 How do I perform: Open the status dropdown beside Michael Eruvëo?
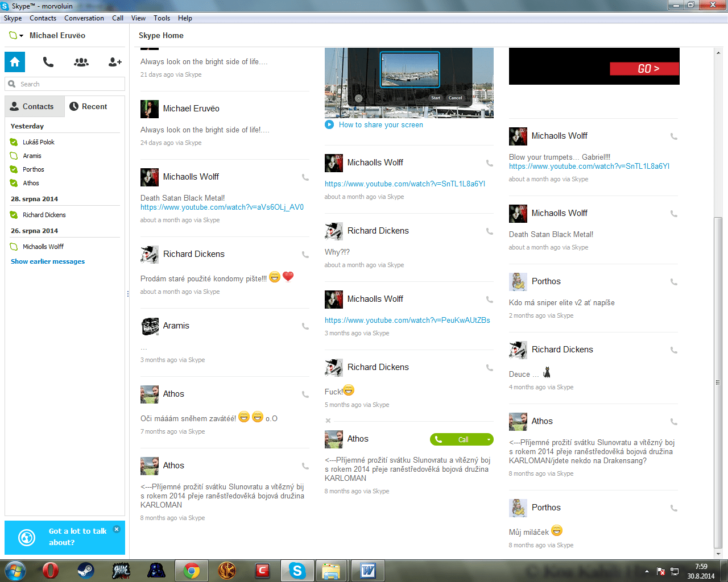pos(16,36)
